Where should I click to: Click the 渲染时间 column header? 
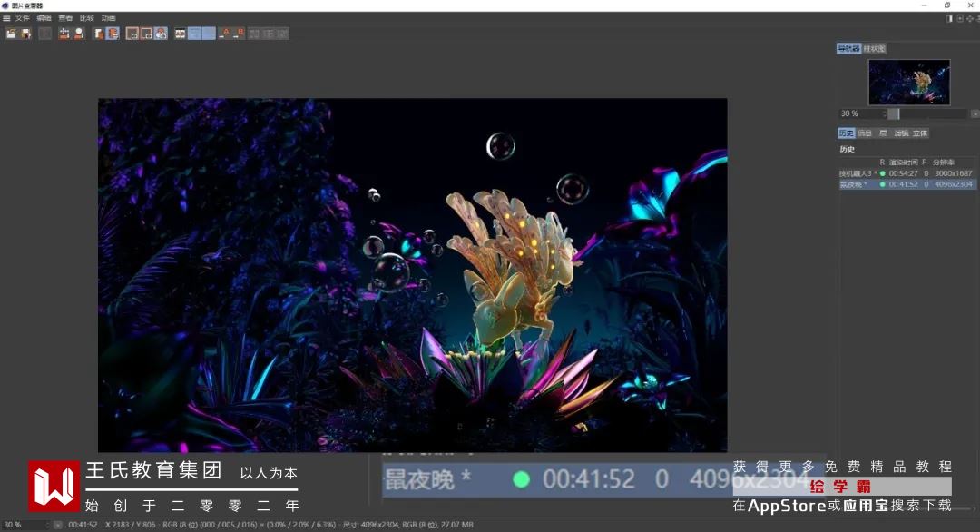[903, 162]
